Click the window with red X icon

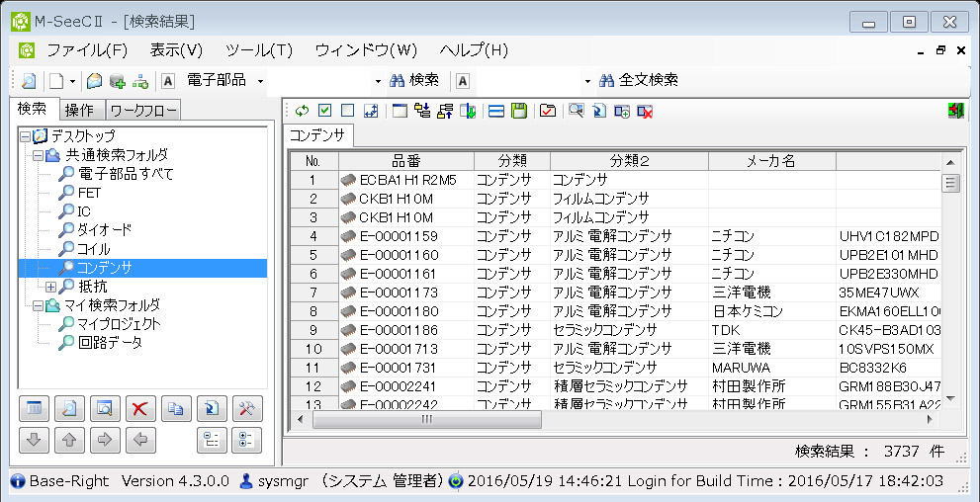pyautogui.click(x=645, y=111)
